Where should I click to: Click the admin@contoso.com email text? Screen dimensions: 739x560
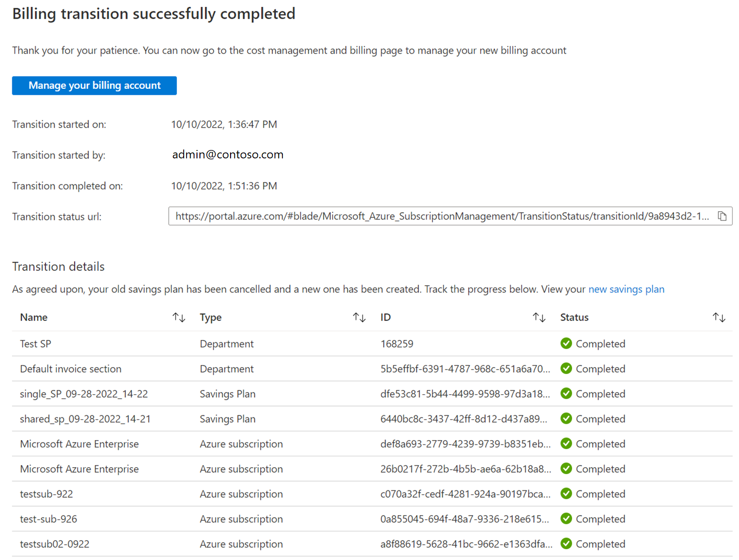point(228,154)
